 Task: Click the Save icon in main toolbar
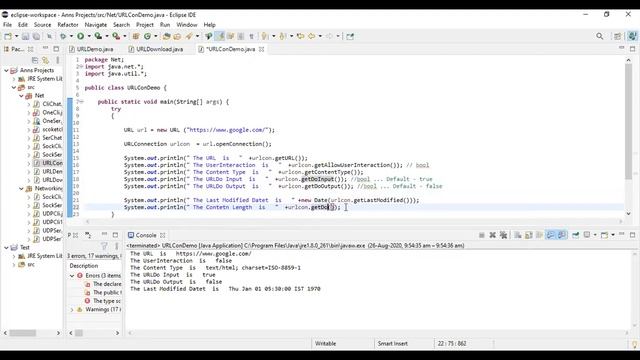coord(25,36)
